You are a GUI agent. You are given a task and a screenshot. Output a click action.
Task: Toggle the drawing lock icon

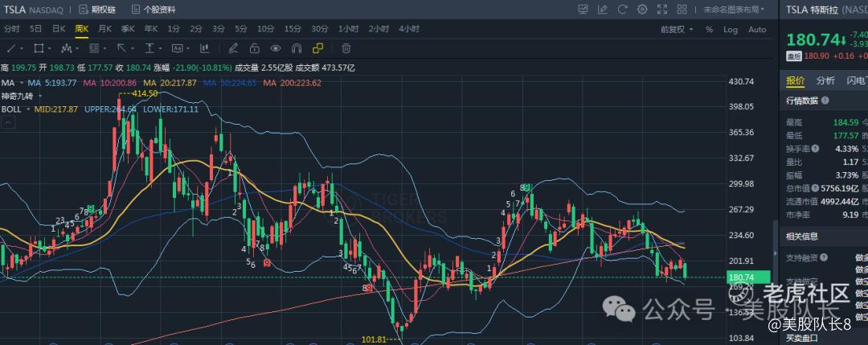point(255,49)
